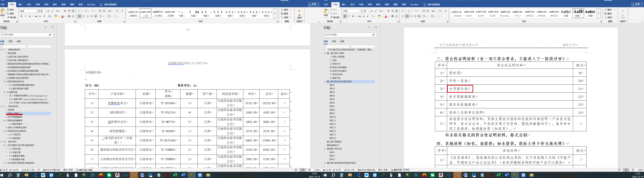Decrease indent in the left window
The height and width of the screenshot is (178, 644).
pyautogui.click(x=100, y=11)
